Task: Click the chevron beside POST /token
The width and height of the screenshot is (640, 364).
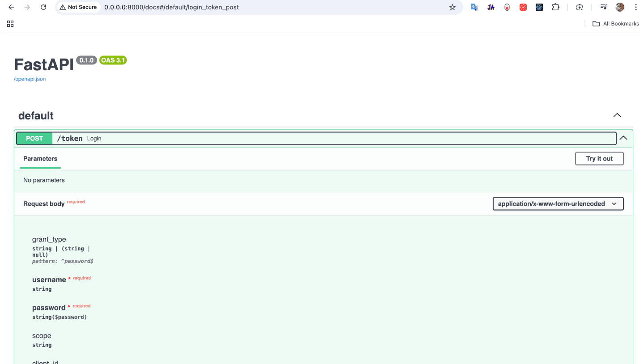Action: 623,139
